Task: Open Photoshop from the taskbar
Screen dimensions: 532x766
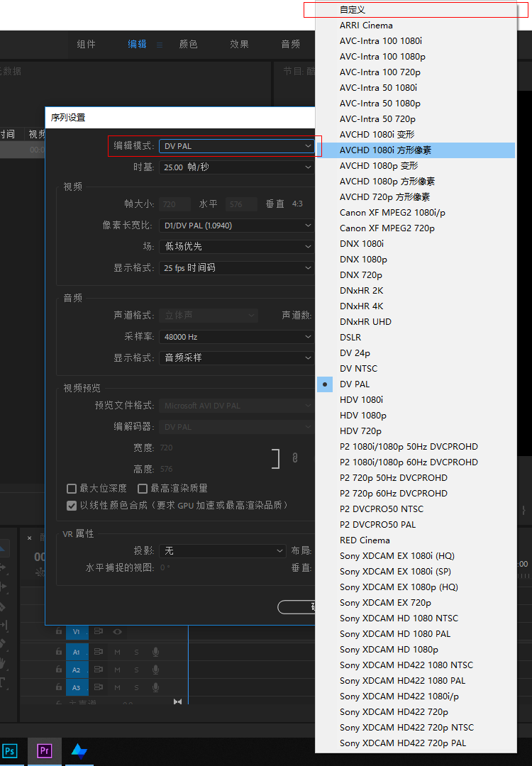Action: [x=10, y=751]
